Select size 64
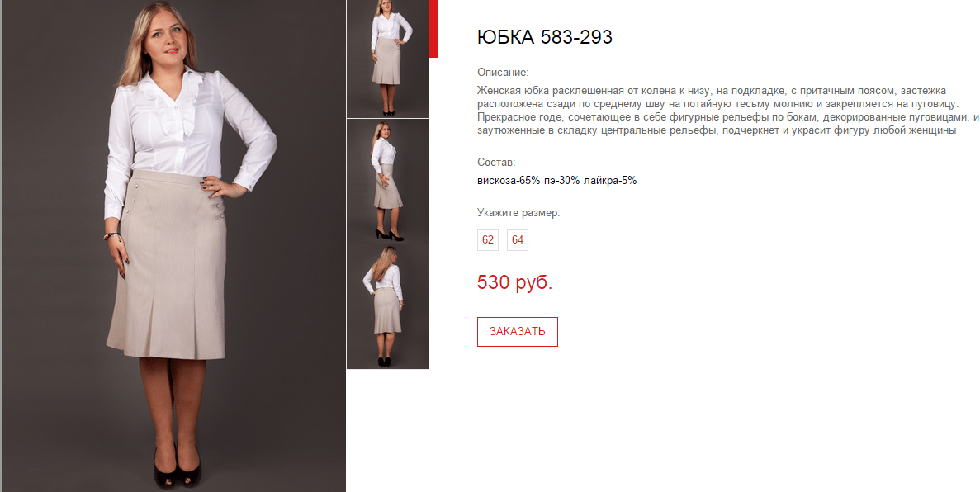This screenshot has width=980, height=492. (x=518, y=240)
